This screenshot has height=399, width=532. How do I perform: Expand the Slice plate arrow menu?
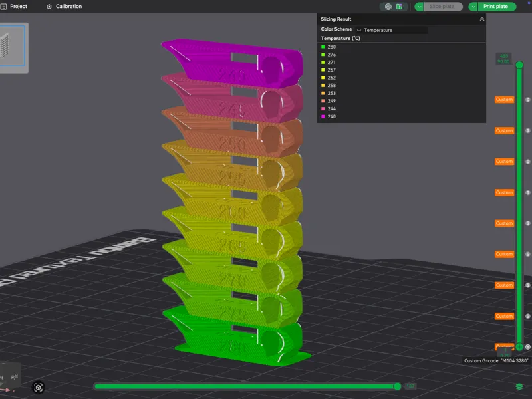click(x=420, y=7)
